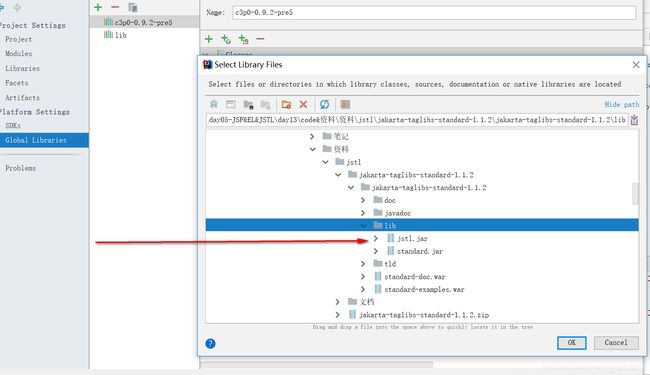
Task: Click the Hide path link
Action: 622,104
